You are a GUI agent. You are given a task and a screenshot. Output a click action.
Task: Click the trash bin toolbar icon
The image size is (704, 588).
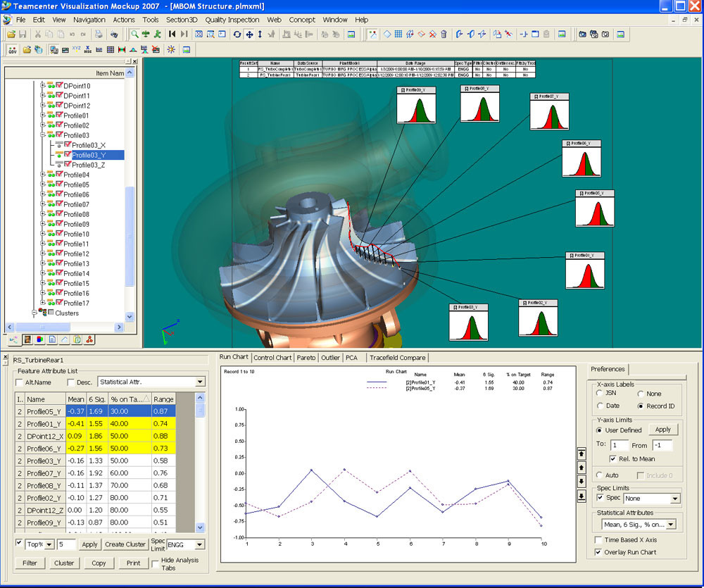click(444, 34)
